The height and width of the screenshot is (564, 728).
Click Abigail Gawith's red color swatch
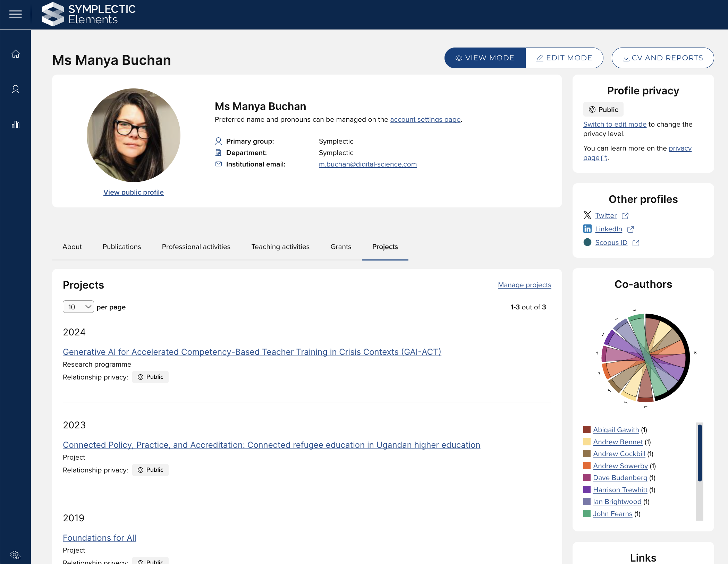click(x=587, y=430)
